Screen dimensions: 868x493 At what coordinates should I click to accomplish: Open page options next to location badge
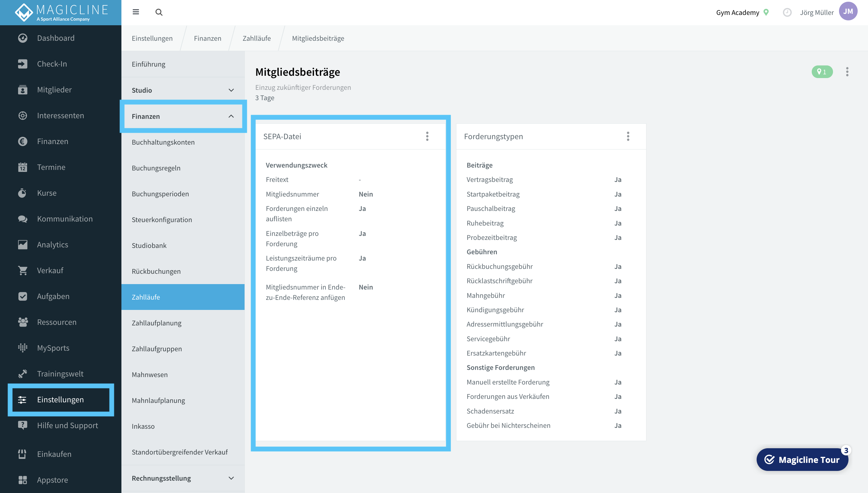pos(847,72)
